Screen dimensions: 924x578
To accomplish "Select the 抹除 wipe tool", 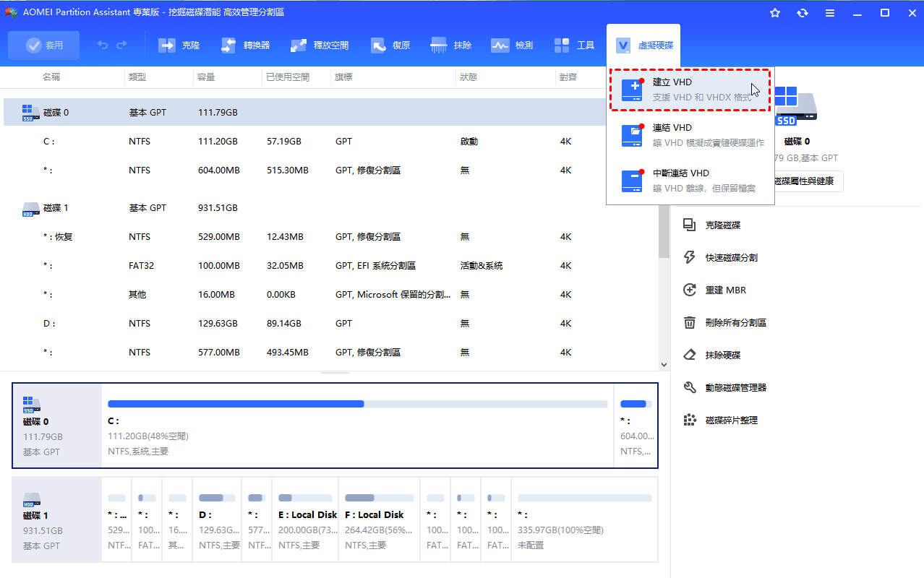I will [x=450, y=44].
